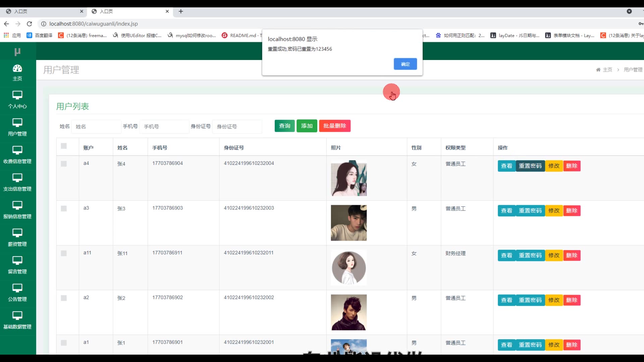Tick the select-all checkbox in table header
The height and width of the screenshot is (362, 644).
(64, 146)
